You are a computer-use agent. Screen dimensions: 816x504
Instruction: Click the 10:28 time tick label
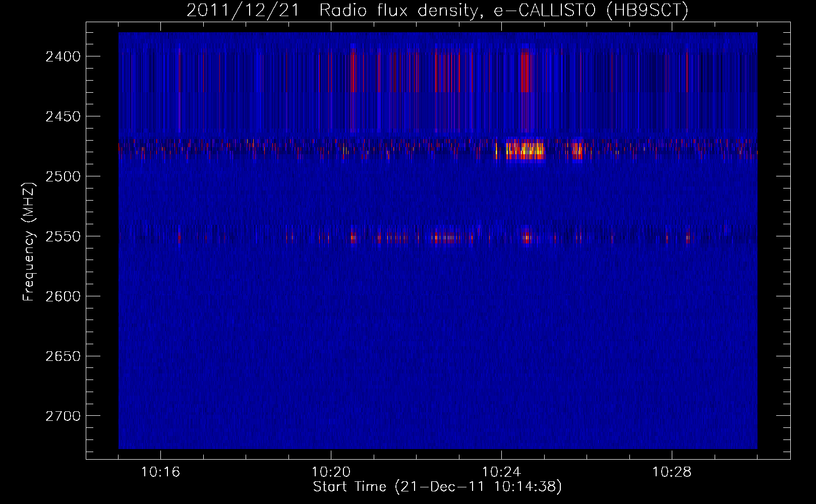point(672,472)
